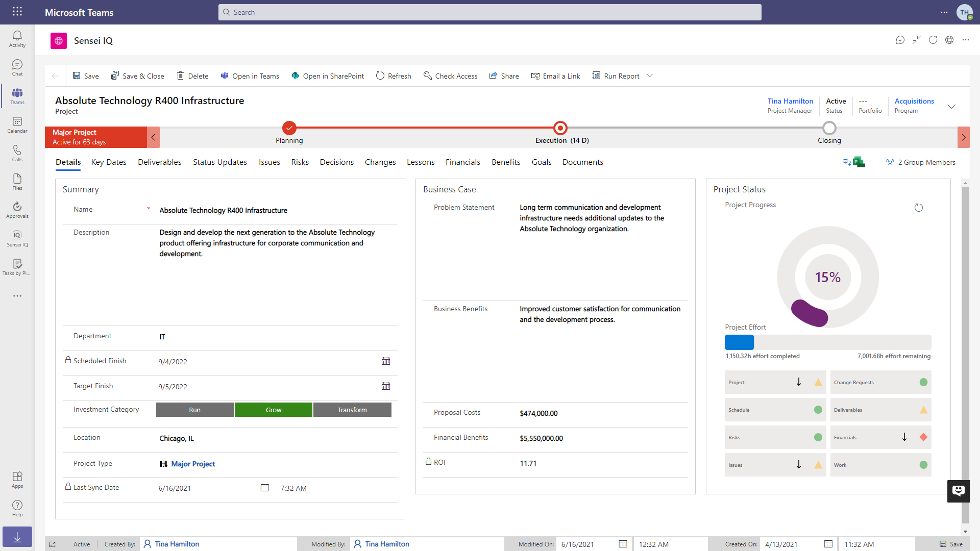Open the Microsoft Project icon
Screen dimensions: 980x551
859,162
